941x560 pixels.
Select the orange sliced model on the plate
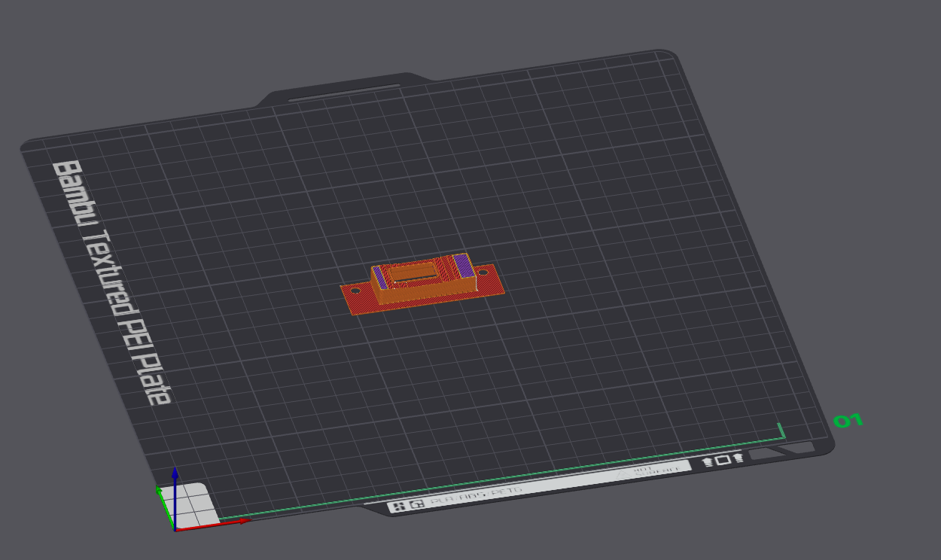tap(422, 285)
